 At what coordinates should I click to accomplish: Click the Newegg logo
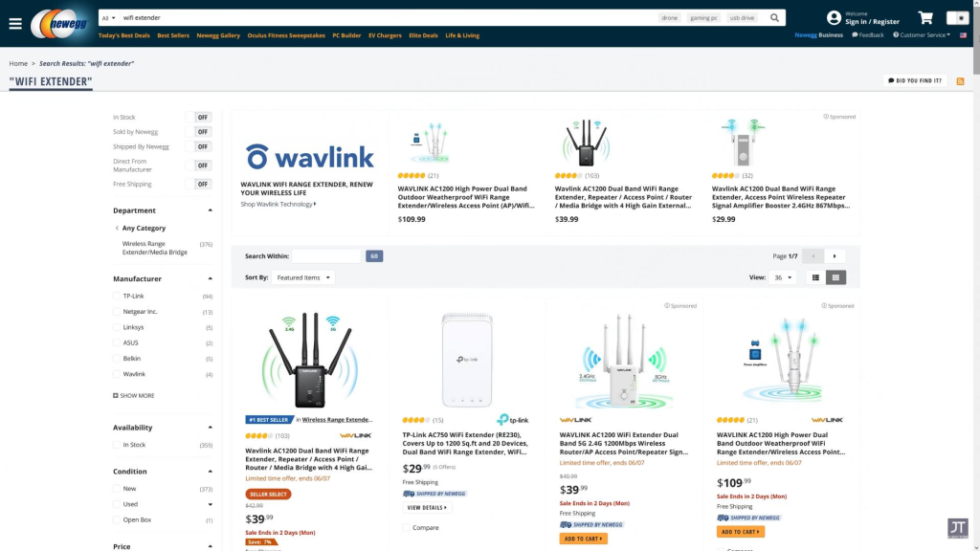tap(60, 24)
